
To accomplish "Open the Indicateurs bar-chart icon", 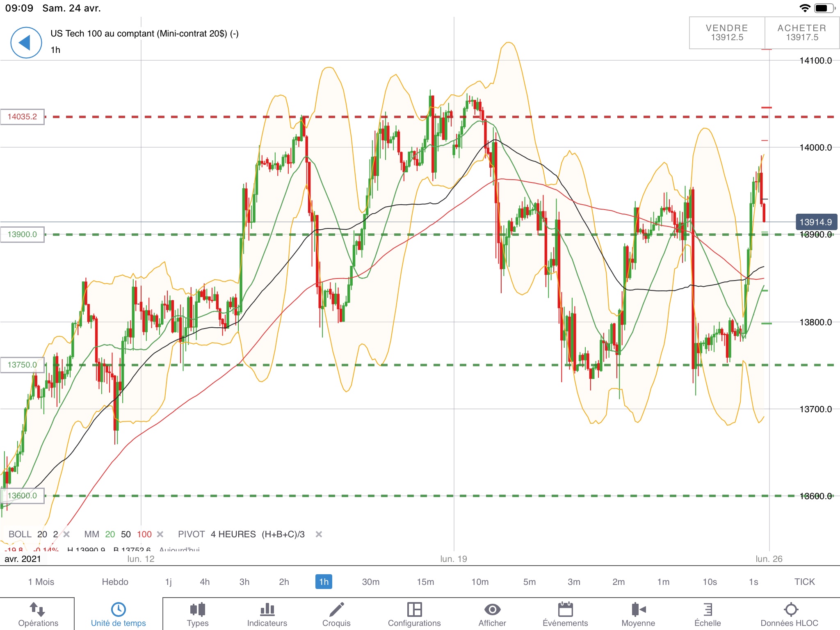I will [267, 614].
